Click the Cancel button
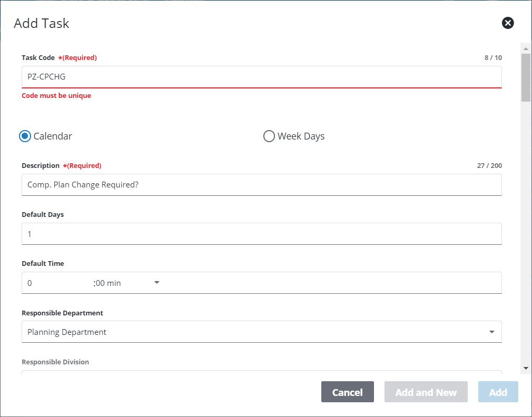532x417 pixels. (x=347, y=392)
